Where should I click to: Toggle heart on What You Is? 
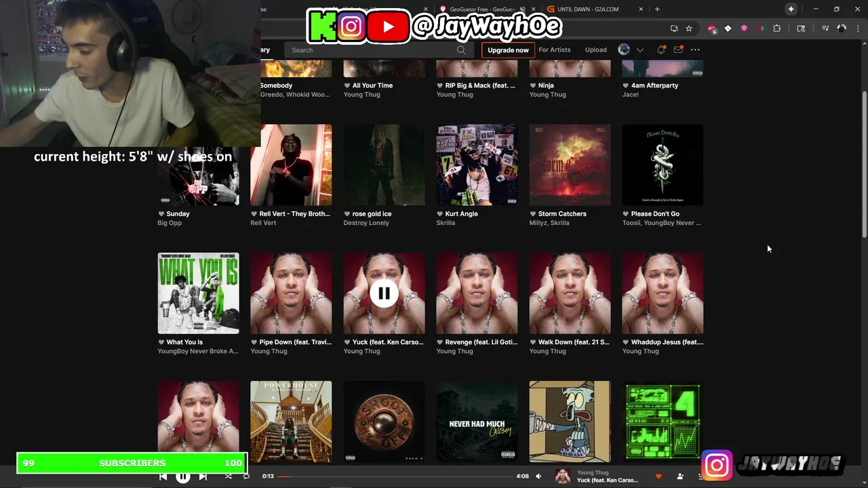pyautogui.click(x=161, y=342)
